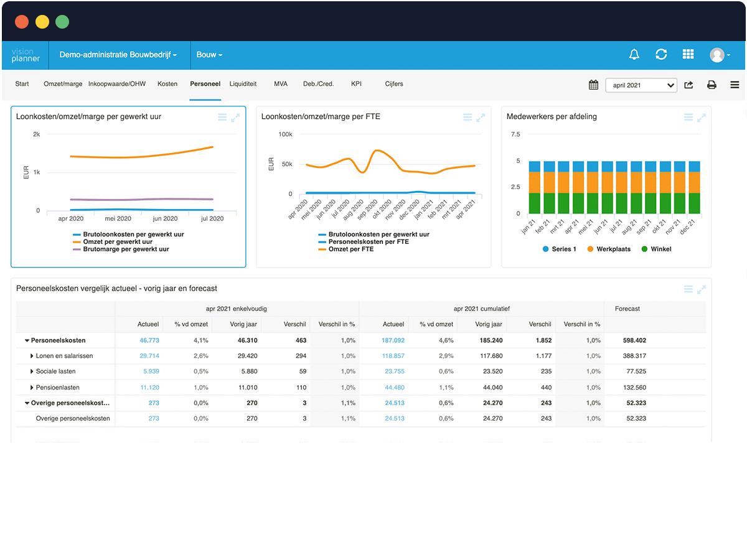Toggle the Winkel legend entry

click(x=656, y=249)
